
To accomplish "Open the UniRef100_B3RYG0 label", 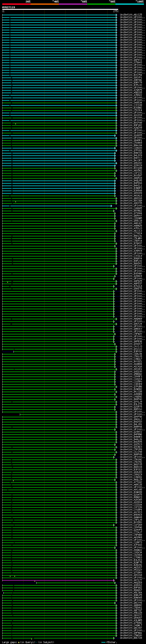I will pyautogui.click(x=131, y=352).
